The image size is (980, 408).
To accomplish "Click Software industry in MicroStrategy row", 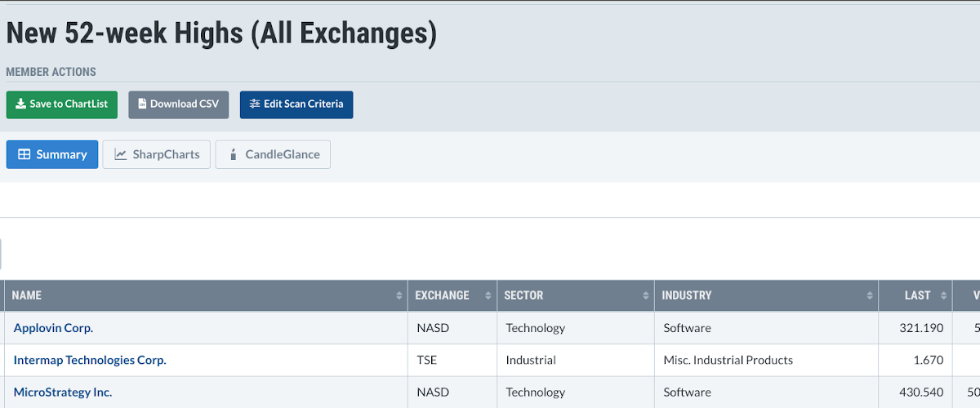I will pyautogui.click(x=767, y=392).
